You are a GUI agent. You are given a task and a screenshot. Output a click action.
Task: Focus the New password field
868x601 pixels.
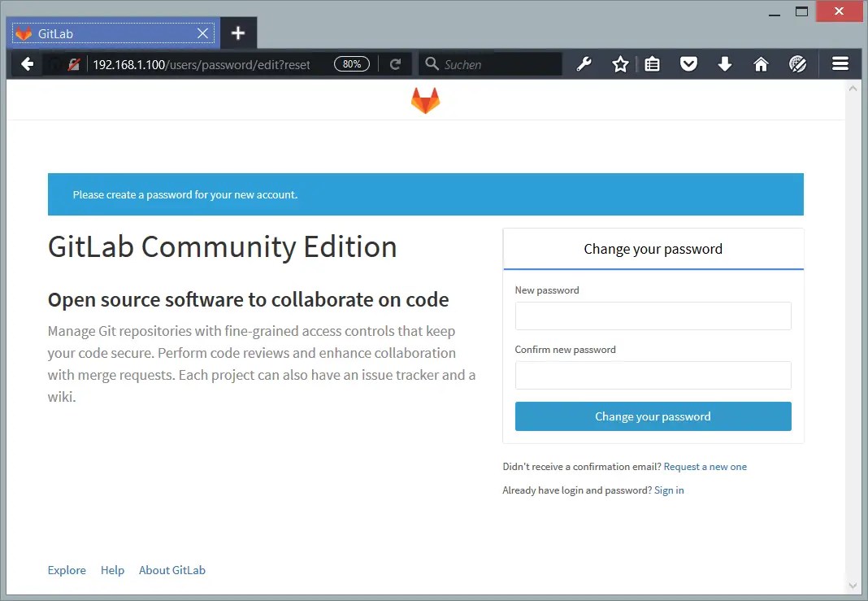pos(653,316)
